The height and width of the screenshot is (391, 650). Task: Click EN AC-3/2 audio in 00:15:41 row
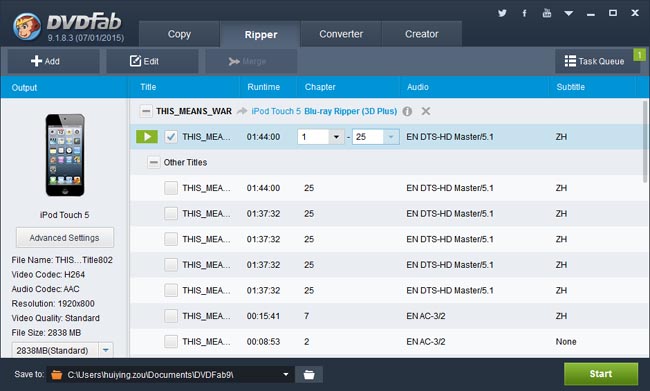pos(426,316)
